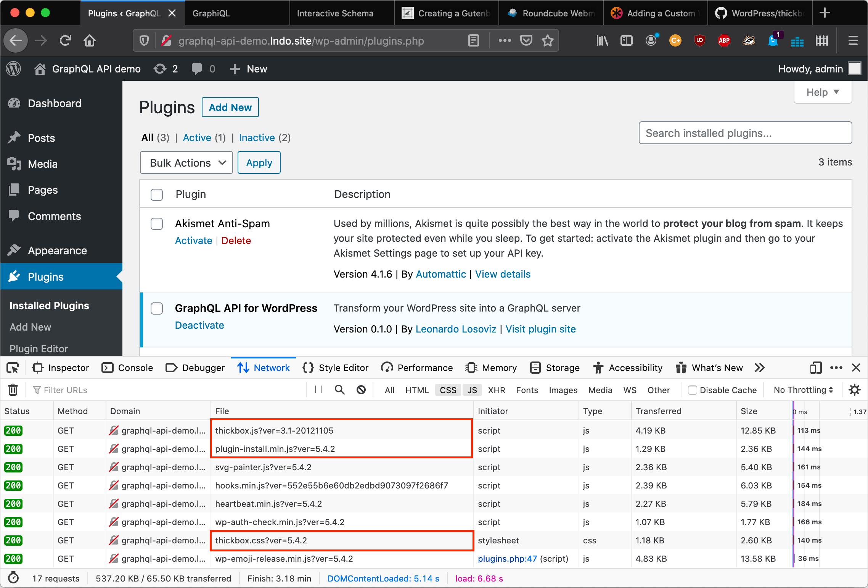The image size is (868, 588).
Task: Open Firefox hamburger menu
Action: (x=853, y=40)
